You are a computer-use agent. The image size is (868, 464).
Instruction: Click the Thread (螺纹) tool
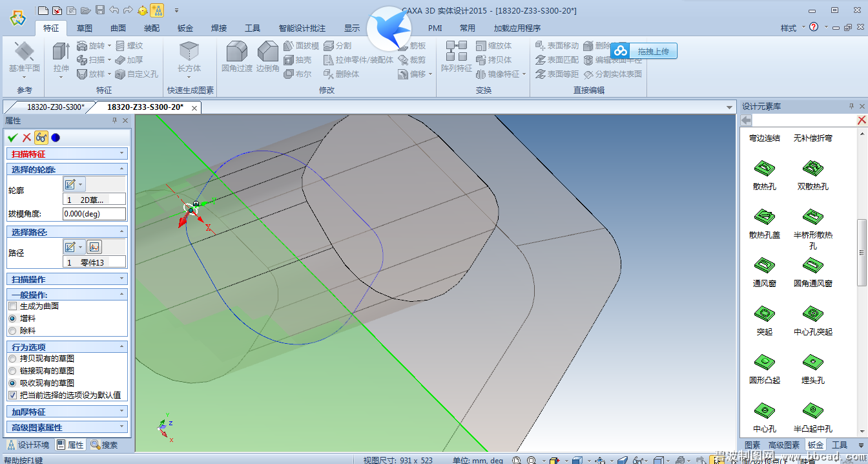(x=129, y=46)
